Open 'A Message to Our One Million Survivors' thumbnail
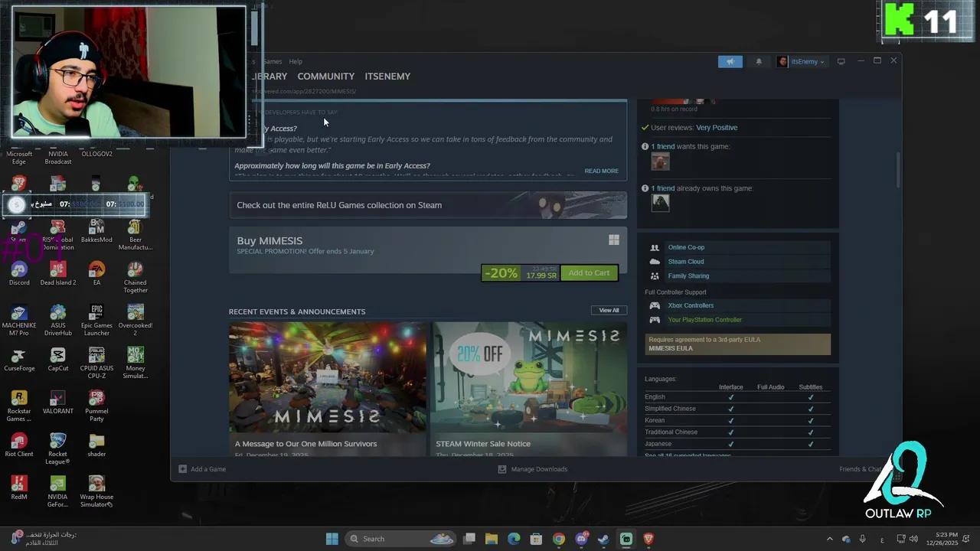Screen dimensions: 980x551 [x=328, y=377]
